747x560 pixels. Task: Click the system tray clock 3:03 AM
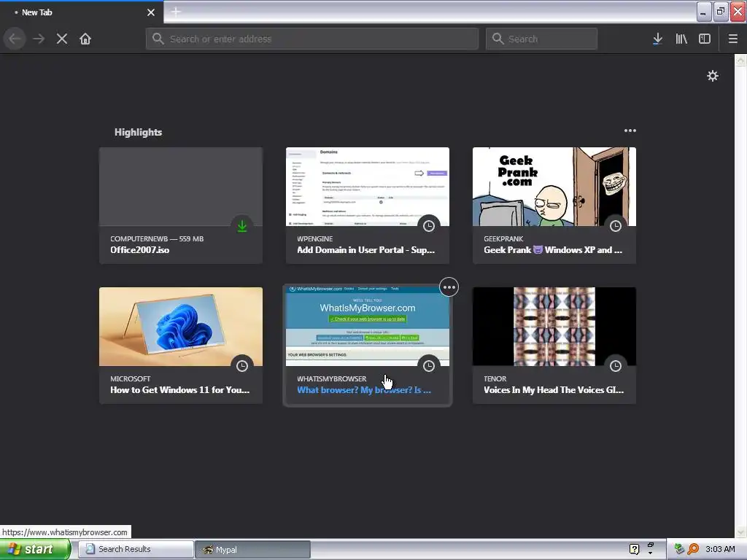(720, 549)
